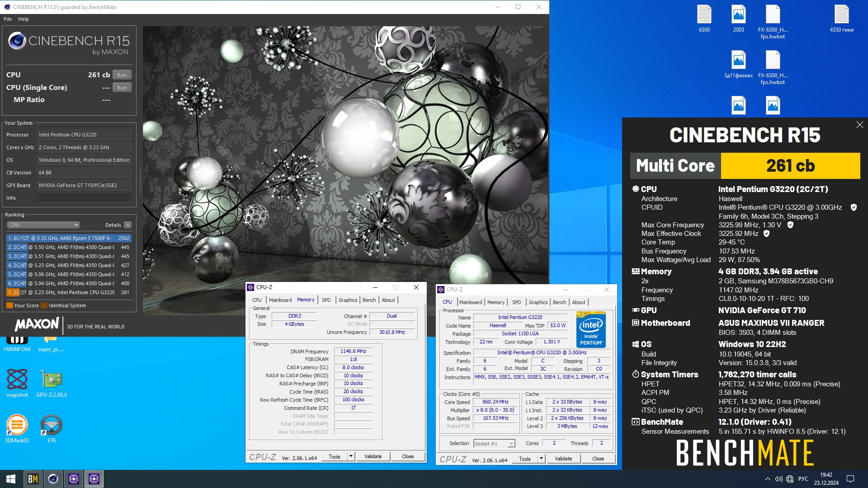Run the CPU Single Core benchmark

[x=122, y=88]
